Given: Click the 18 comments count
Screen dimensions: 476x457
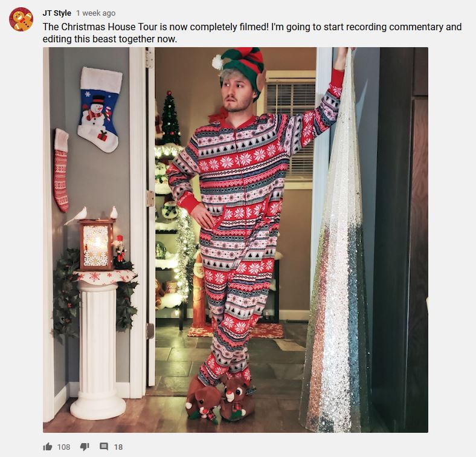Looking at the screenshot, I should [118, 447].
